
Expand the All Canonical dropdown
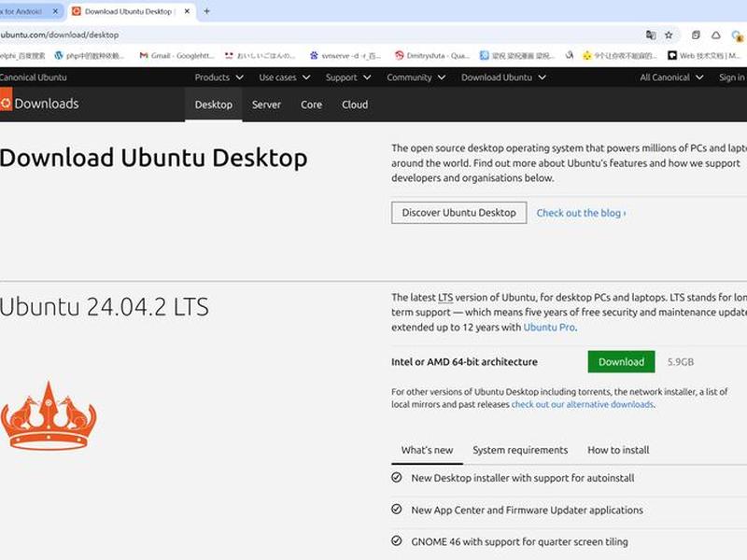coord(671,77)
